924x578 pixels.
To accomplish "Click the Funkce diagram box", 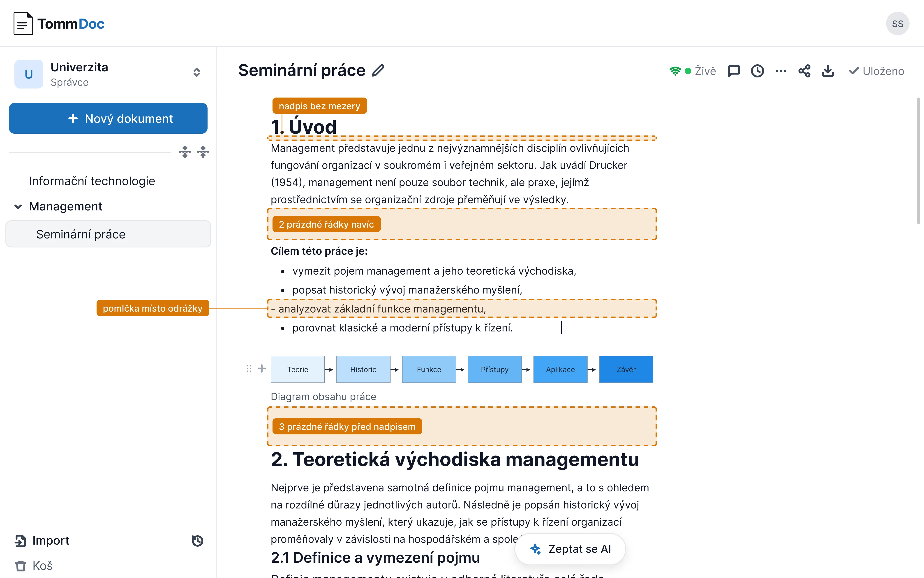I will (x=429, y=369).
